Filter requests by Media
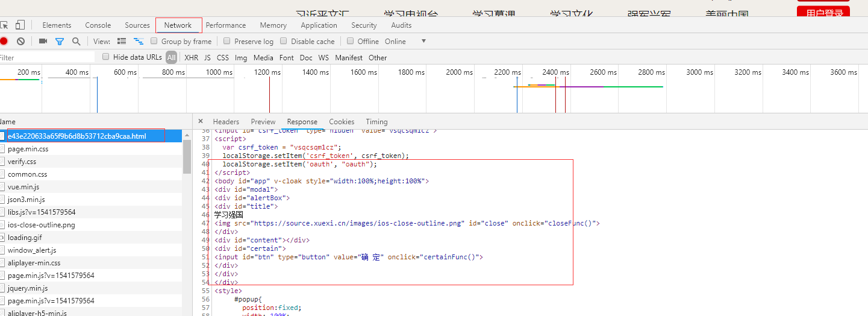868x316 pixels. (263, 58)
